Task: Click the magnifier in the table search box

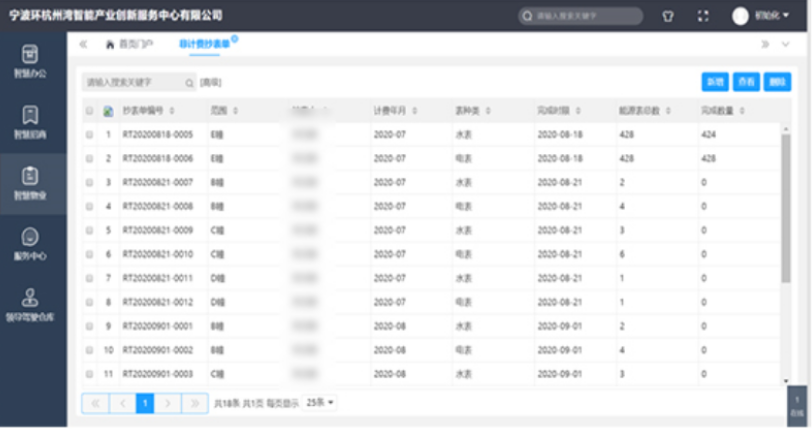Action: click(x=189, y=83)
